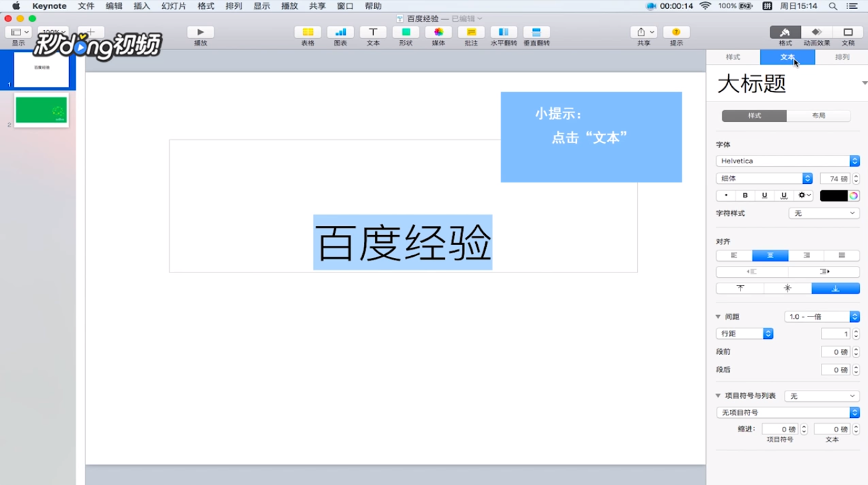This screenshot has width=868, height=485.
Task: Add a new slide with the plus button
Action: 91,32
